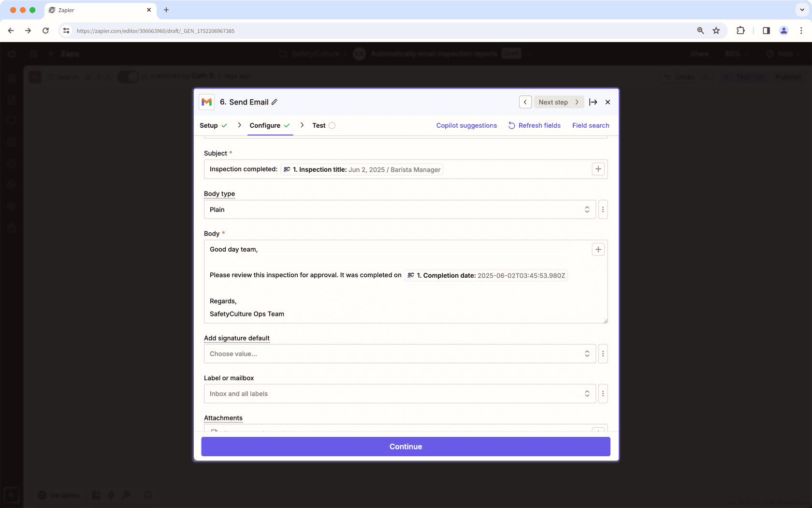Expand the Inbox and all labels dropdown
The height and width of the screenshot is (508, 812).
400,393
